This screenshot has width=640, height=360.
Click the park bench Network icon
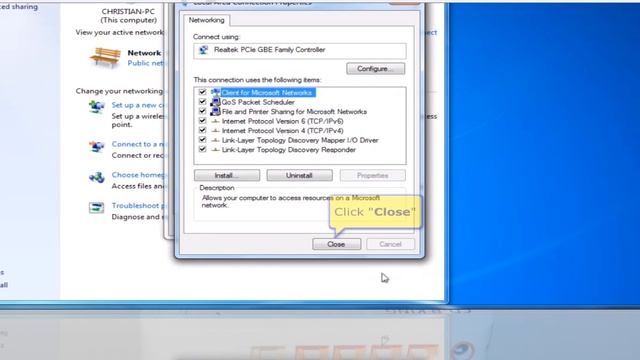pyautogui.click(x=105, y=58)
